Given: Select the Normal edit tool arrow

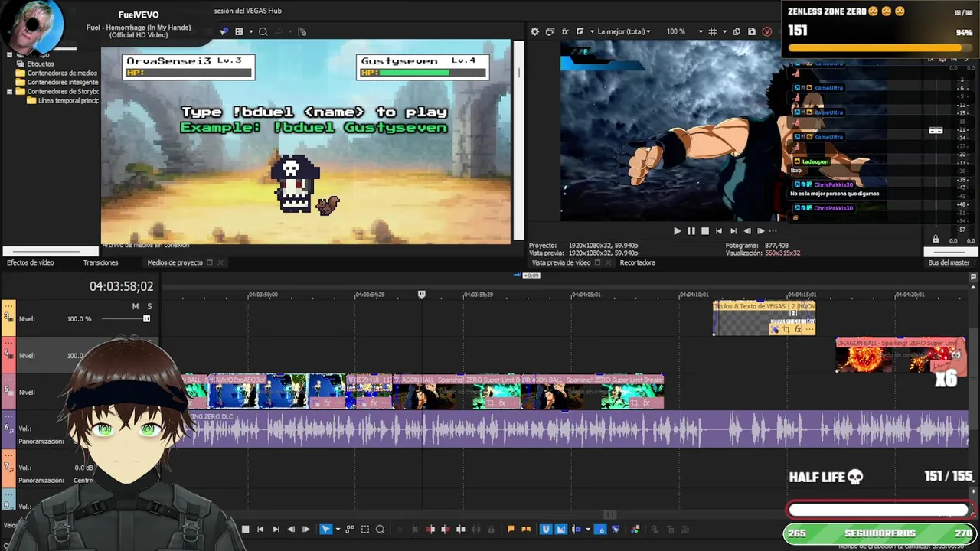Looking at the screenshot, I should pyautogui.click(x=325, y=529).
